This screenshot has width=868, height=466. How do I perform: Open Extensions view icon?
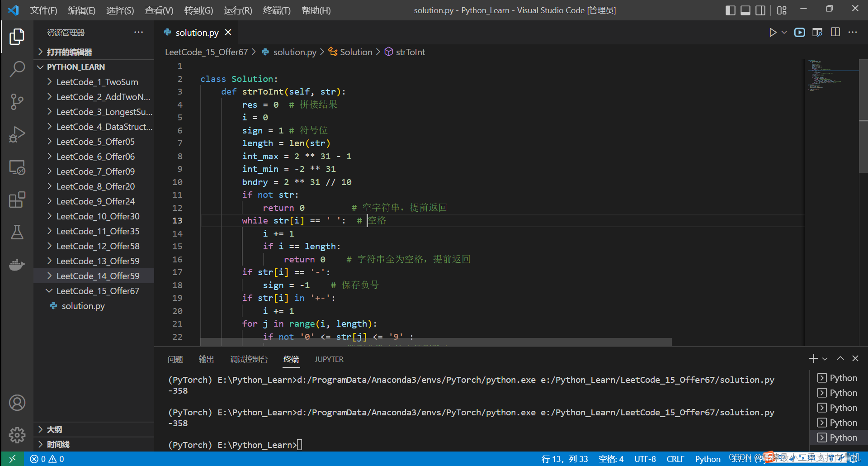17,200
